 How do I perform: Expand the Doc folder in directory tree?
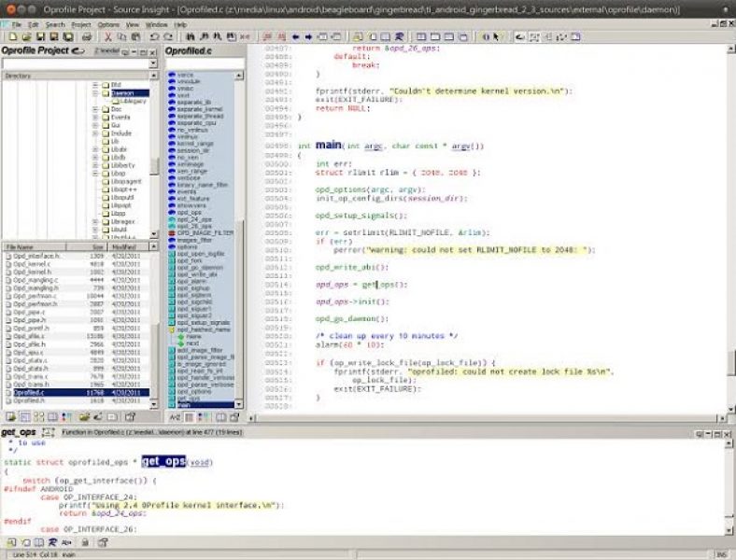tap(95, 109)
